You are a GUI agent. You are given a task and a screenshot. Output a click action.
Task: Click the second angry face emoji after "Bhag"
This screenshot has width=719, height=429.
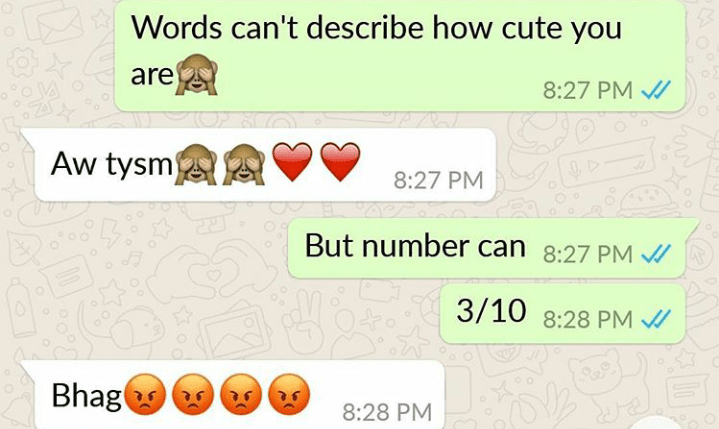click(x=193, y=394)
